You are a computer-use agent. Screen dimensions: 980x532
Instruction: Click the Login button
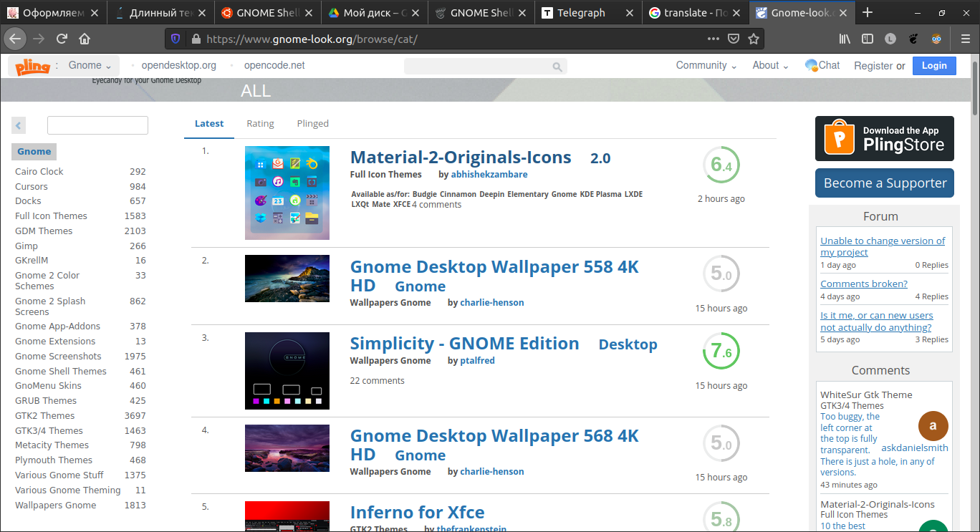[x=934, y=65]
